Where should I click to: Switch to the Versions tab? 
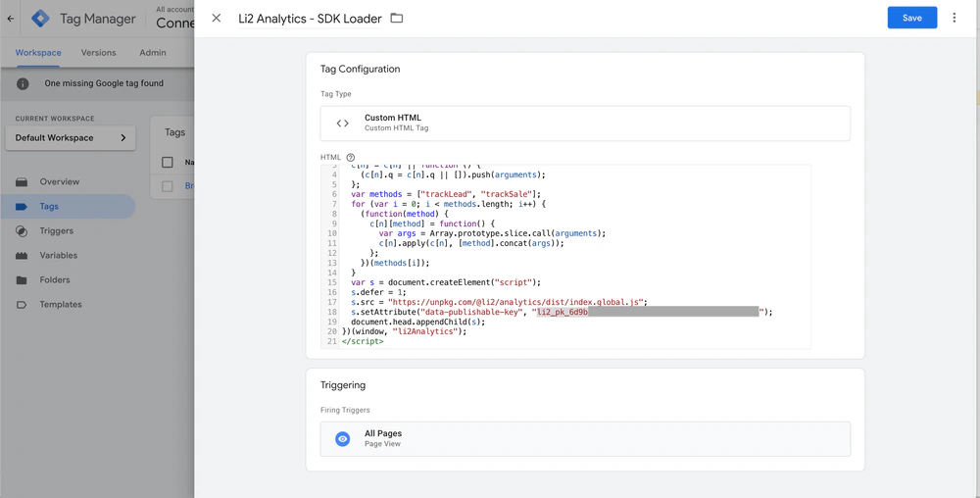[x=98, y=53]
